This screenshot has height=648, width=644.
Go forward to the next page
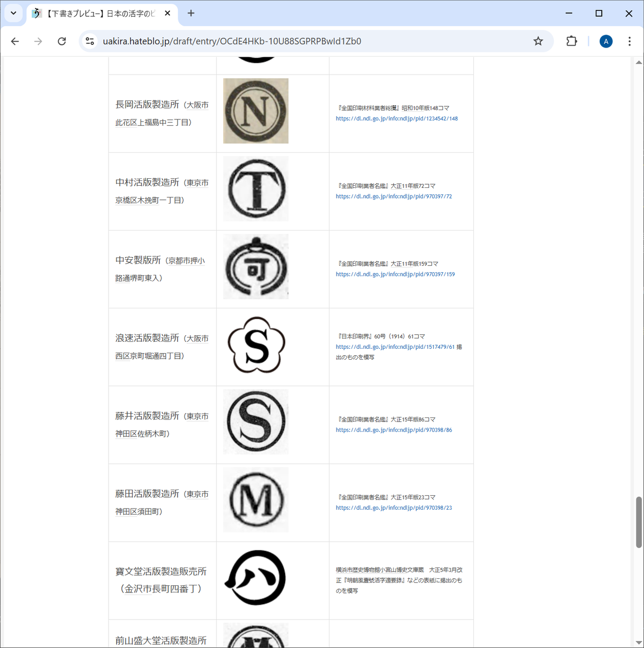[x=38, y=41]
